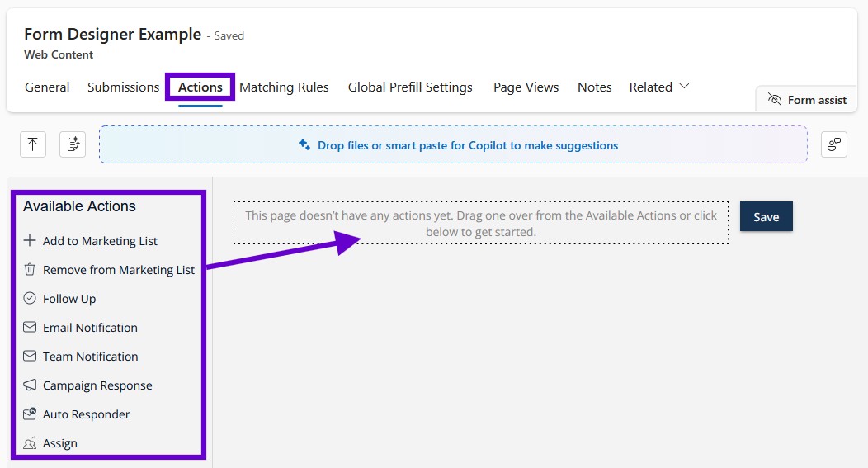
Task: Click the crossed-eye icon on Form assist
Action: coord(774,100)
